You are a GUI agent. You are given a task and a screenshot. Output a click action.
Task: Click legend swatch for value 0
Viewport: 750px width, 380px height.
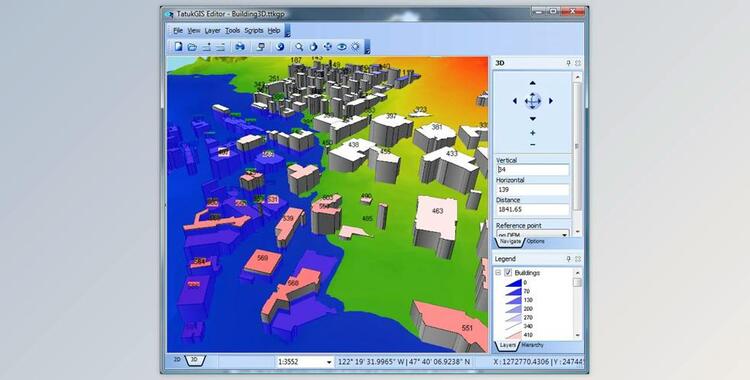(513, 282)
